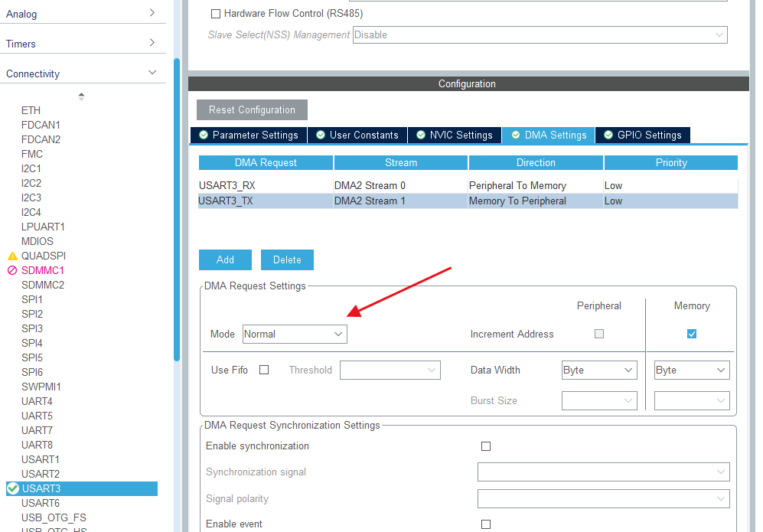763x532 pixels.
Task: Open the NVIC Settings tab
Action: pyautogui.click(x=455, y=135)
